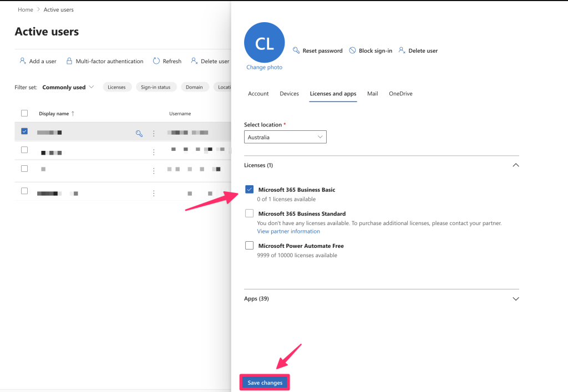Sort by the Display name column header

coord(54,114)
